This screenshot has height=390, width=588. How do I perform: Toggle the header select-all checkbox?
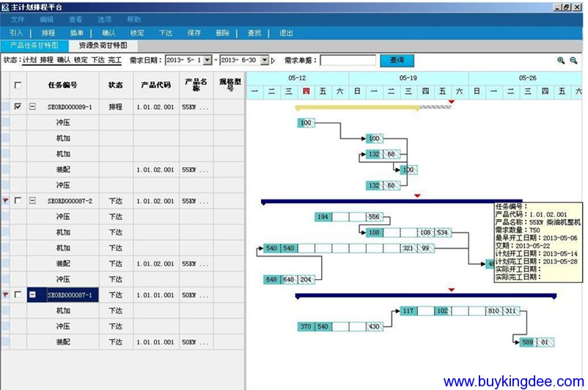point(18,85)
